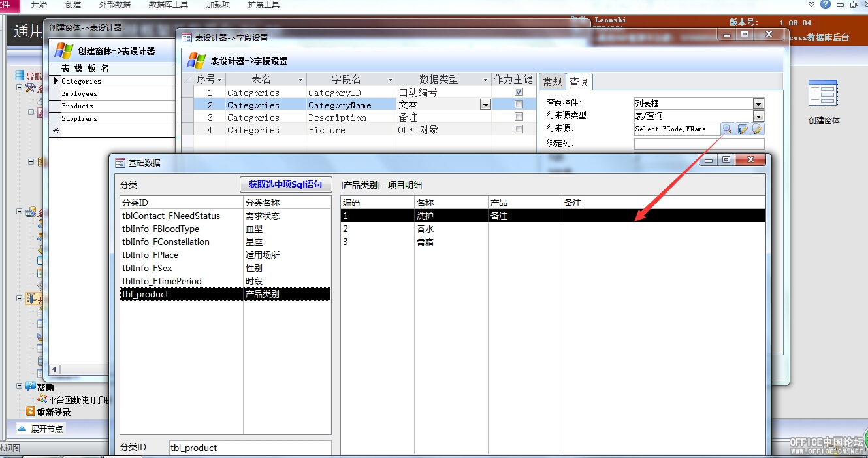Click the Windows flag logo in 表设计器->字段设置
The image size is (868, 458).
point(196,61)
